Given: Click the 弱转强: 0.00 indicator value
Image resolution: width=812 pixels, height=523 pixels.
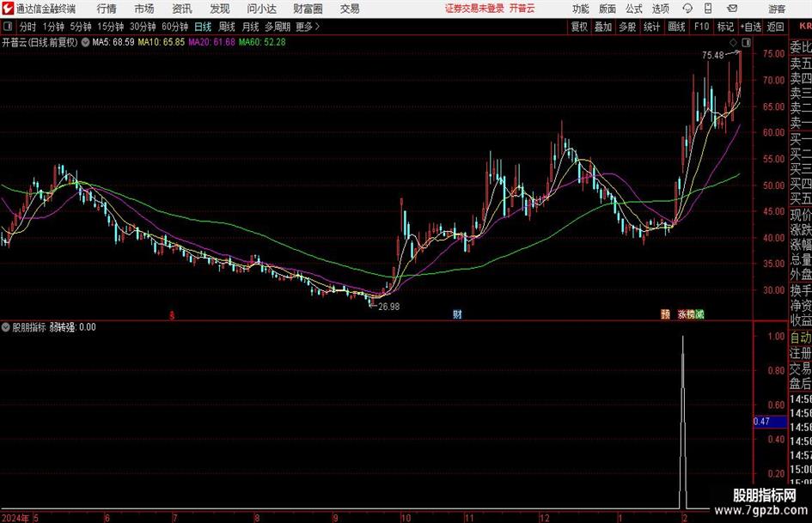Looking at the screenshot, I should click(72, 327).
